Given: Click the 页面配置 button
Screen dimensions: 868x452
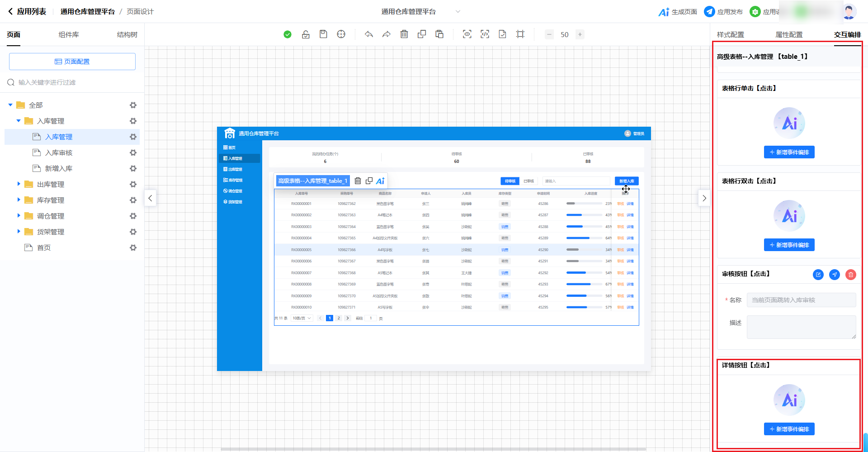Looking at the screenshot, I should 72,62.
